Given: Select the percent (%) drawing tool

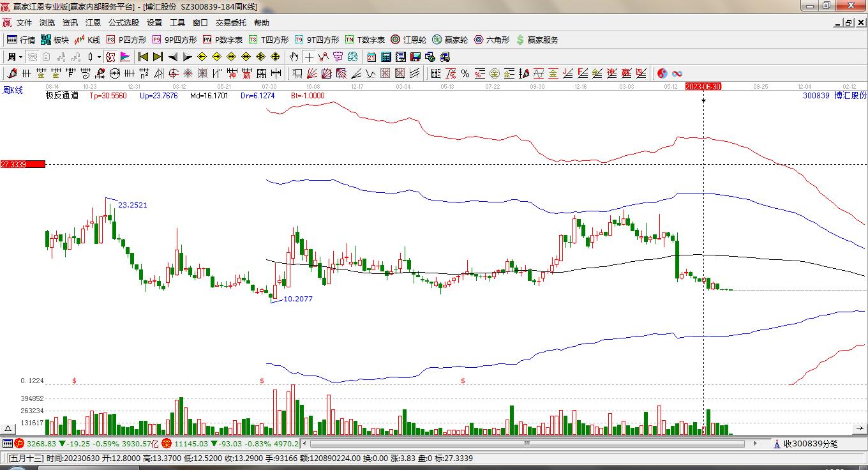Looking at the screenshot, I should click(465, 73).
